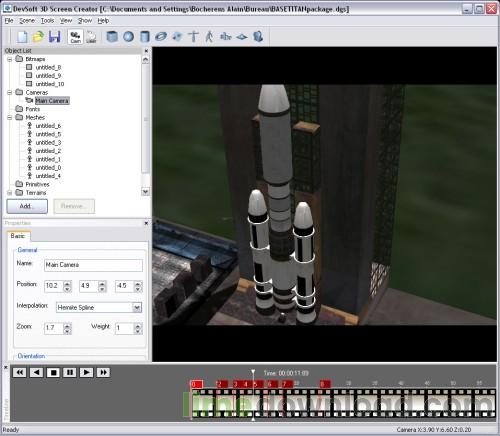Click the Weight value field
The image size is (500, 436).
coord(124,328)
